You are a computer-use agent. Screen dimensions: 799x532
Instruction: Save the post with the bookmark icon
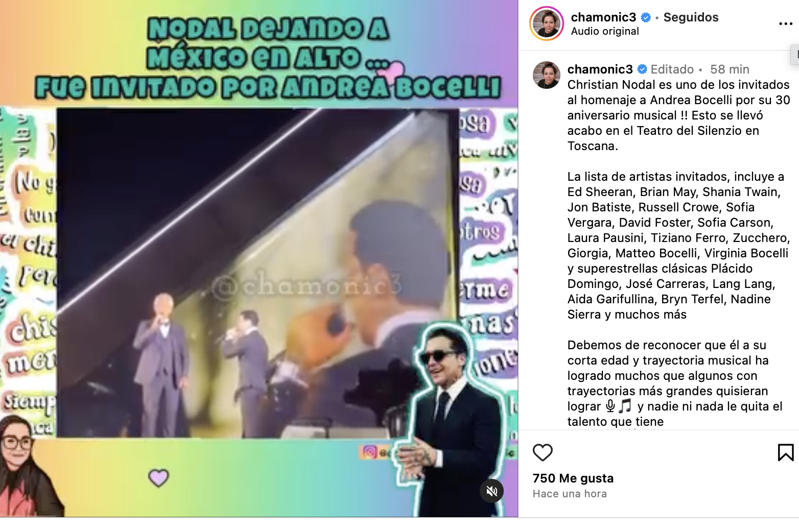pos(785,452)
